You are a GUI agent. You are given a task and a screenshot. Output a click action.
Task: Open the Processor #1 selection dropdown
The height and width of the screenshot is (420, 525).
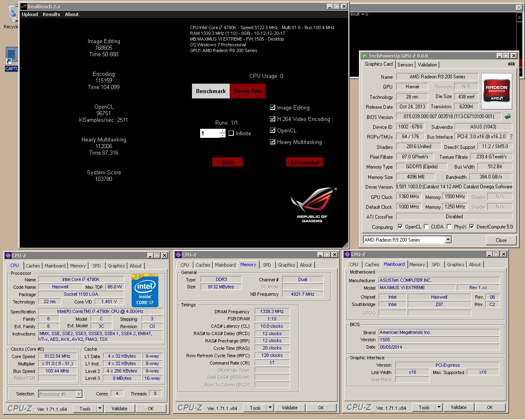(x=79, y=394)
